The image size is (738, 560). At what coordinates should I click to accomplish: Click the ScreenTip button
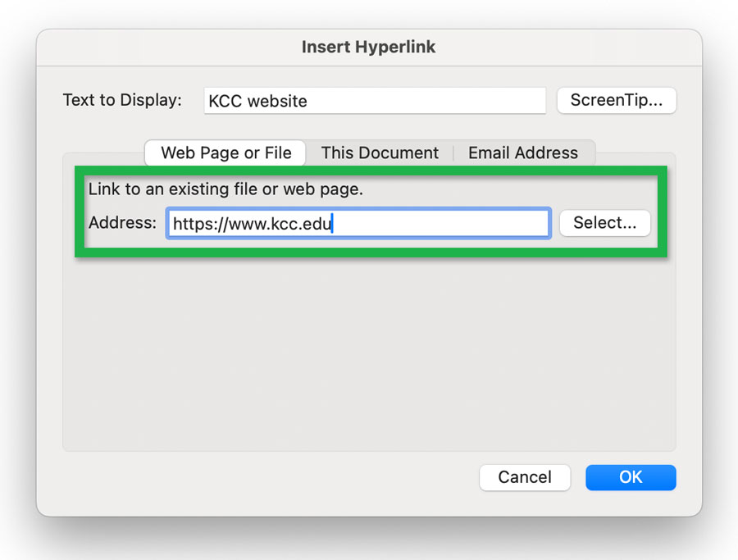[616, 100]
